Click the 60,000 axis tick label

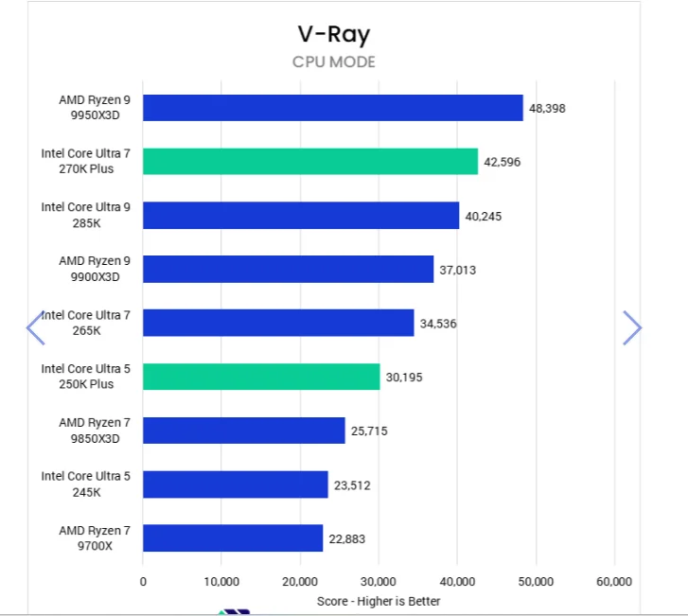coord(614,582)
